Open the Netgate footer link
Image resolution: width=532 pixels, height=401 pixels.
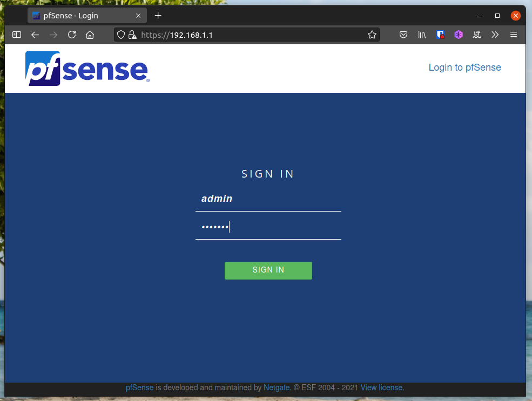[277, 388]
